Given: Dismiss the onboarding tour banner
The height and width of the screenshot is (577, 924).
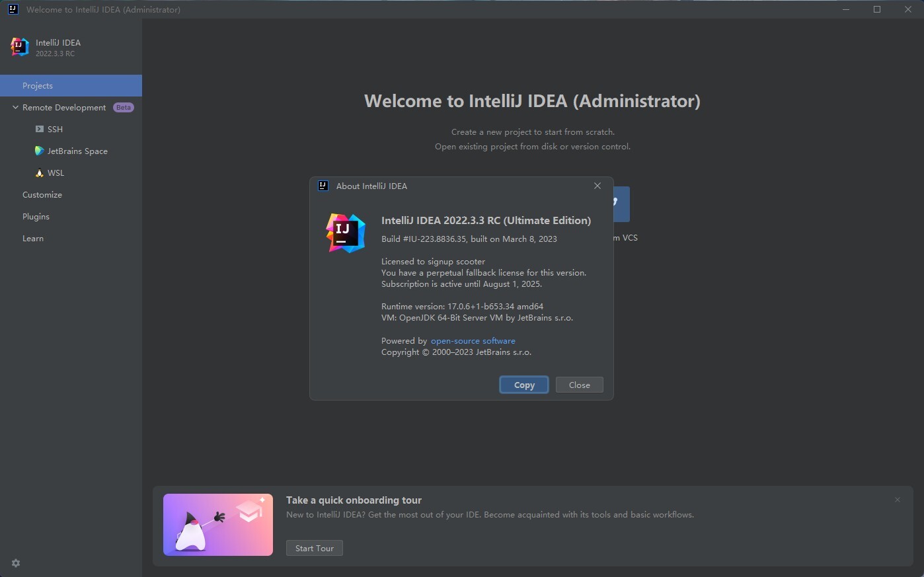Looking at the screenshot, I should [898, 500].
